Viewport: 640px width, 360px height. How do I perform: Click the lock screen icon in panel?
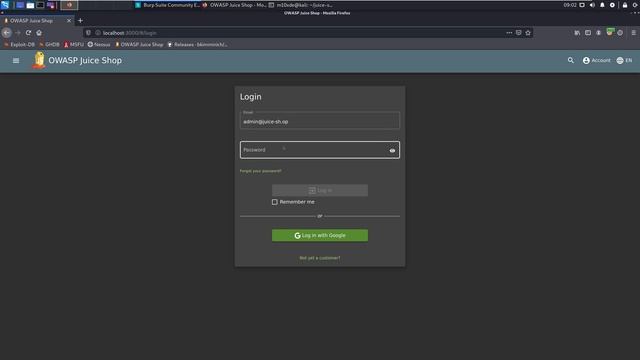tap(624, 5)
